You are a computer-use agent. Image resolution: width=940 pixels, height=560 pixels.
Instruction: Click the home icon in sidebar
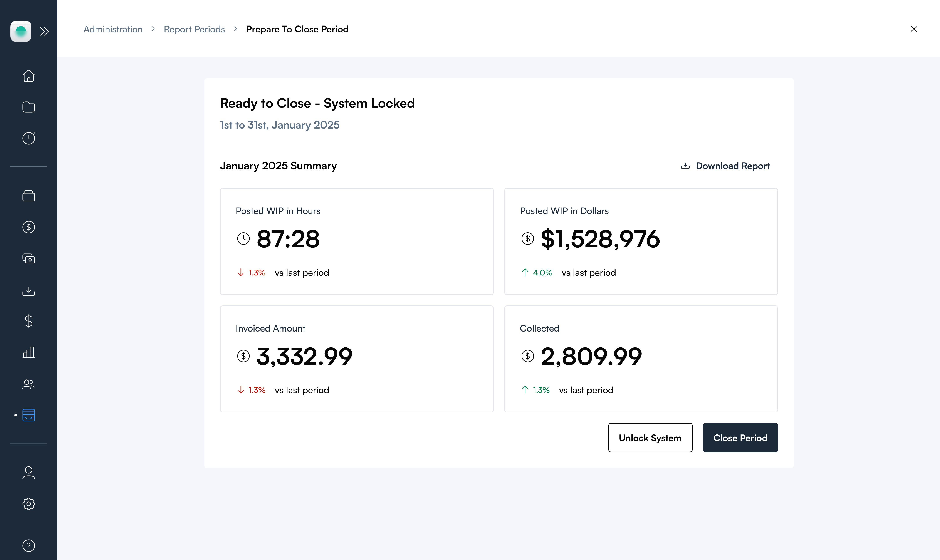[x=29, y=76]
